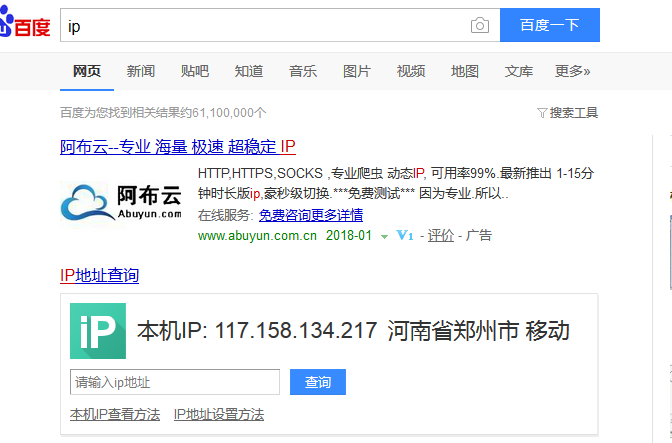Screen dimensions: 672x443
Task: Click the 广告 label in ad result
Action: coord(479,235)
